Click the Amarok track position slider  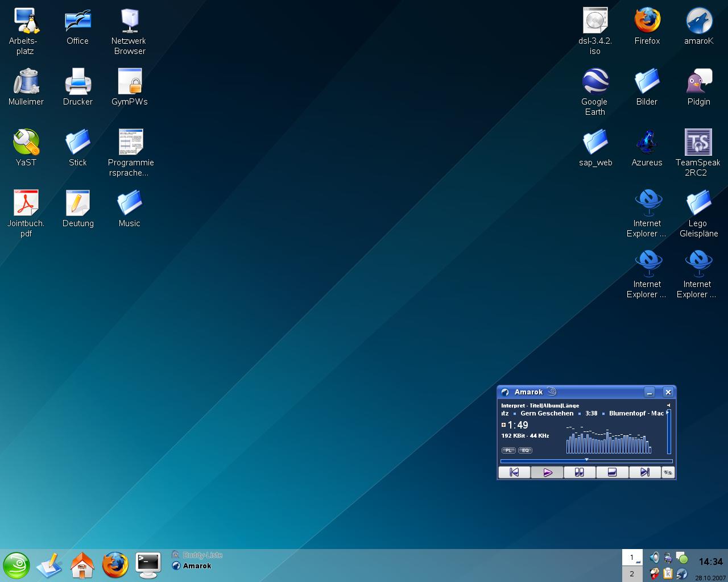coord(586,460)
